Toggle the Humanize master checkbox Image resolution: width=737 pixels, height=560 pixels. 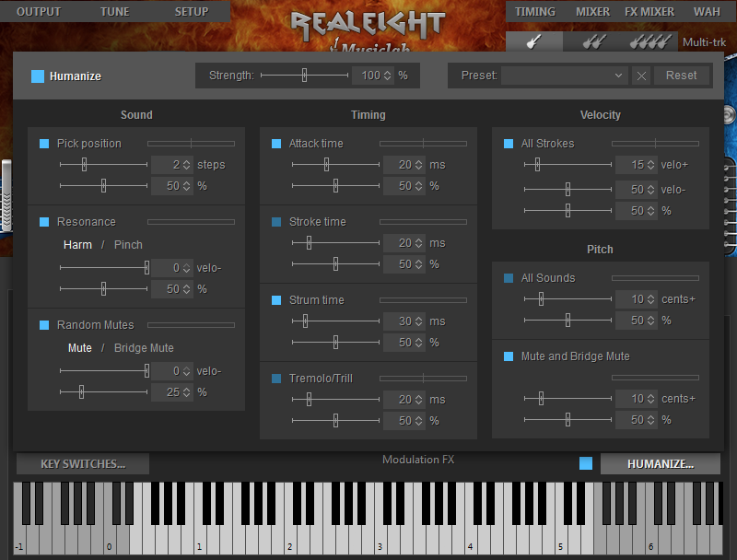[38, 76]
